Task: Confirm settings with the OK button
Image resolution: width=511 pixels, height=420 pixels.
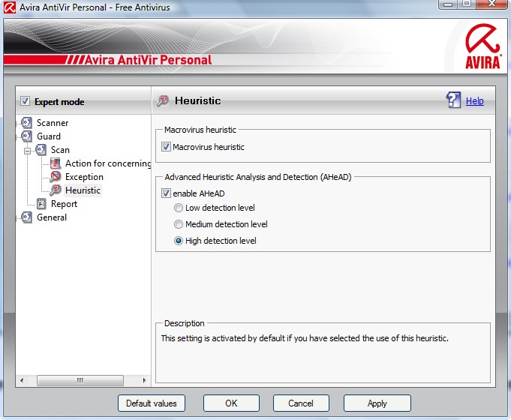Action: pyautogui.click(x=231, y=403)
